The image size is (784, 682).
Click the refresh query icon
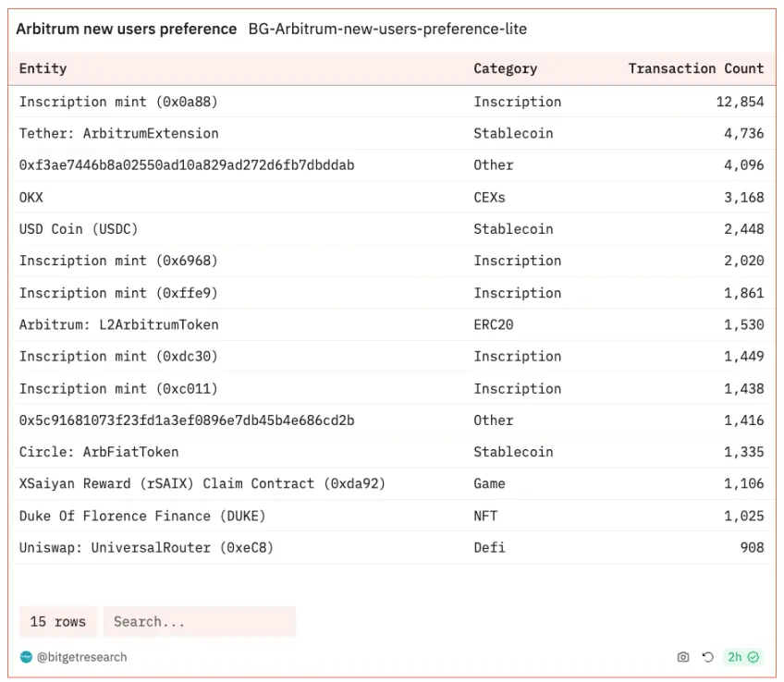click(x=707, y=657)
